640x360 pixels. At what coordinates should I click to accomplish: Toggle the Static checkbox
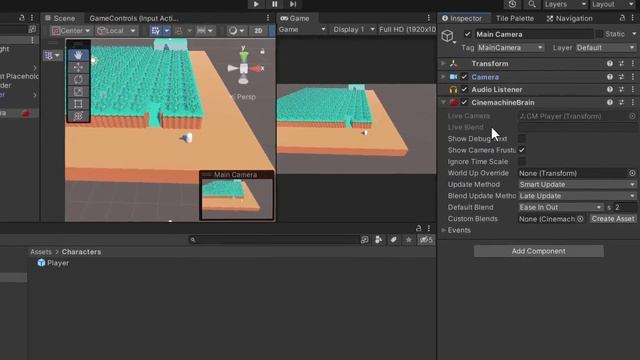pyautogui.click(x=600, y=34)
